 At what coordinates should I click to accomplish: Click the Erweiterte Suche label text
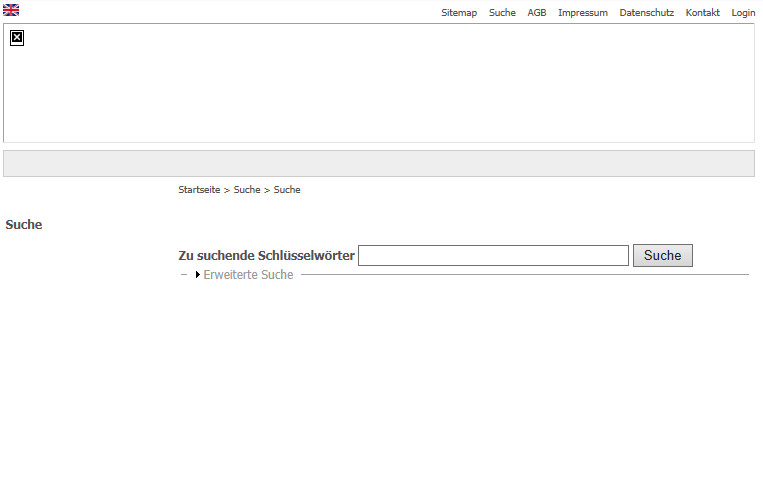[x=248, y=275]
